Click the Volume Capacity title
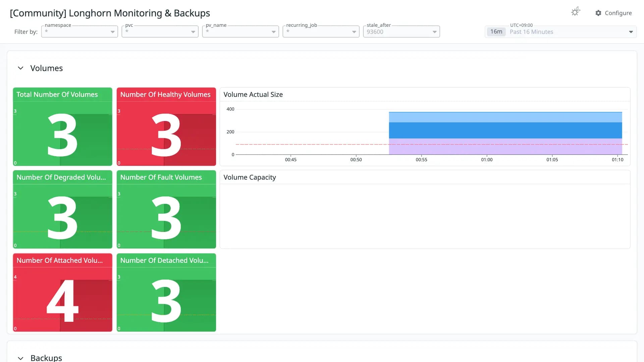Screen dimensions: 644x362 [250, 177]
